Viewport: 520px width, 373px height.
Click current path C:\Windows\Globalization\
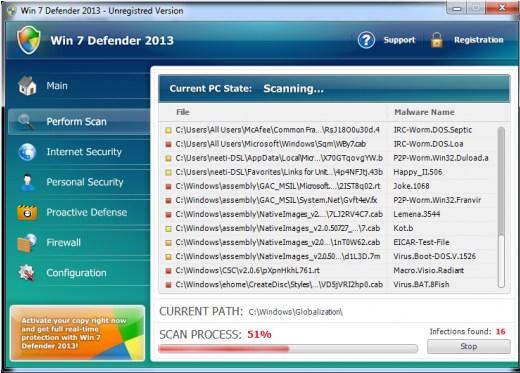click(296, 312)
